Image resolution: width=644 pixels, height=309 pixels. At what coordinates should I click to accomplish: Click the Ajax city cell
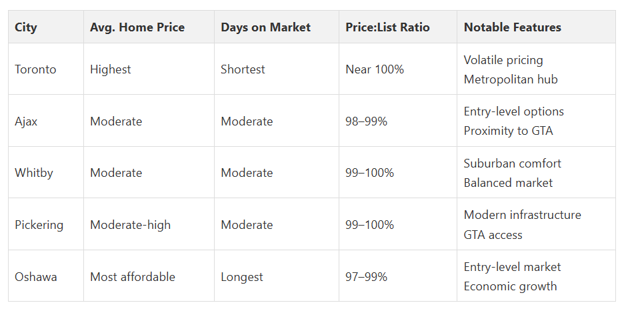(26, 121)
